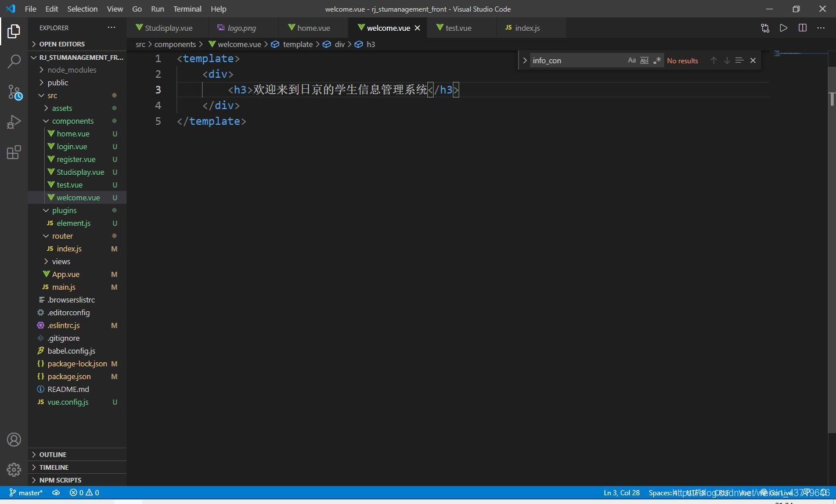836x504 pixels.
Task: Open the notifications bell in status bar
Action: 824,492
